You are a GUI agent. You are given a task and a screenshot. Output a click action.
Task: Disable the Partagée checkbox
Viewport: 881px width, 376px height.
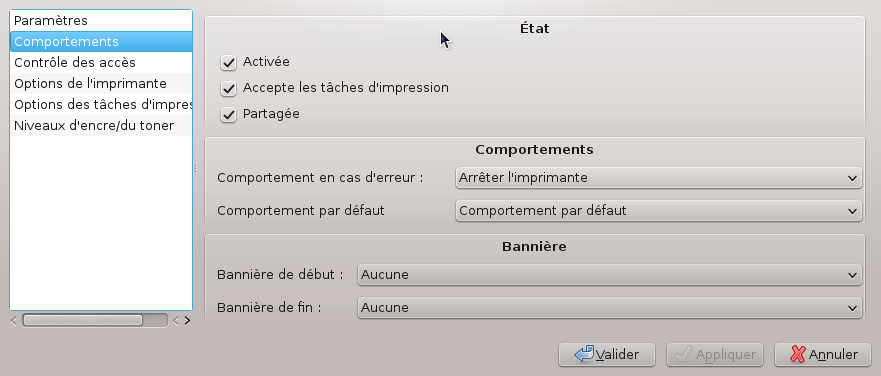tap(228, 115)
